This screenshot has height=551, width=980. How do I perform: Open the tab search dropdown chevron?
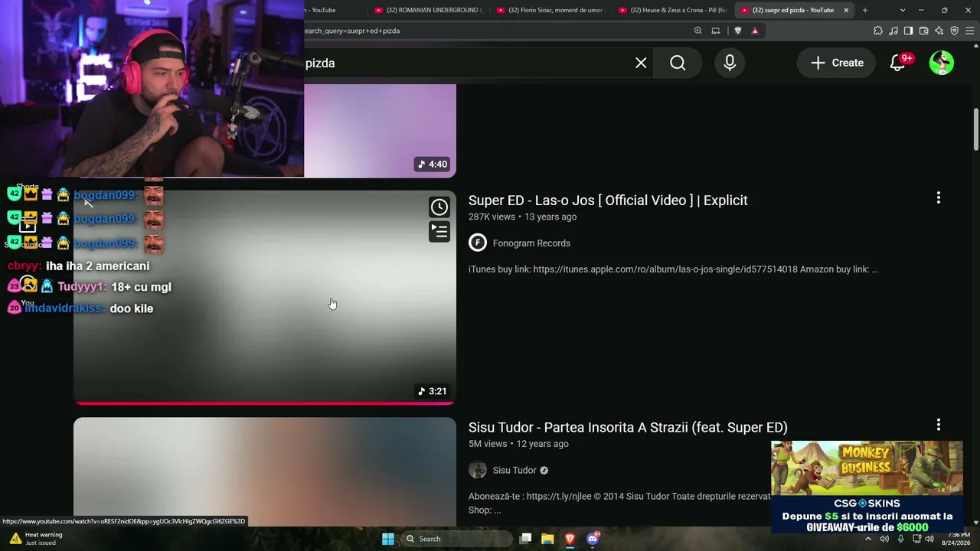pos(903,10)
